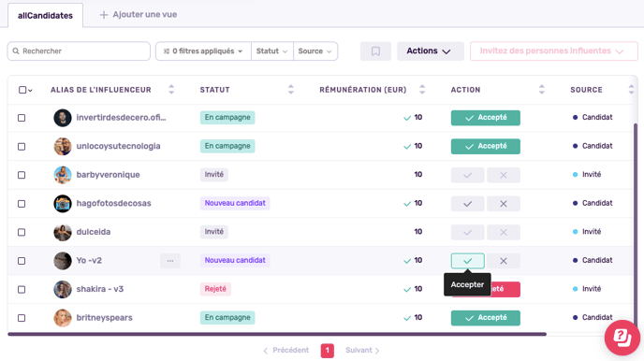This screenshot has width=644, height=361.
Task: Expand Invitez des personnes influentes dropdown
Action: coord(553,51)
